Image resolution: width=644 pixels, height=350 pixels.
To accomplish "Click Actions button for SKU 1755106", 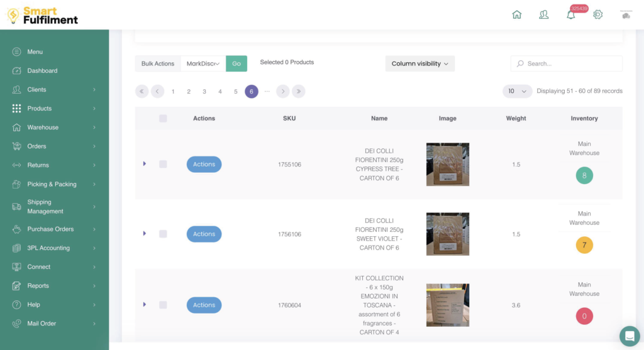I will [x=204, y=164].
